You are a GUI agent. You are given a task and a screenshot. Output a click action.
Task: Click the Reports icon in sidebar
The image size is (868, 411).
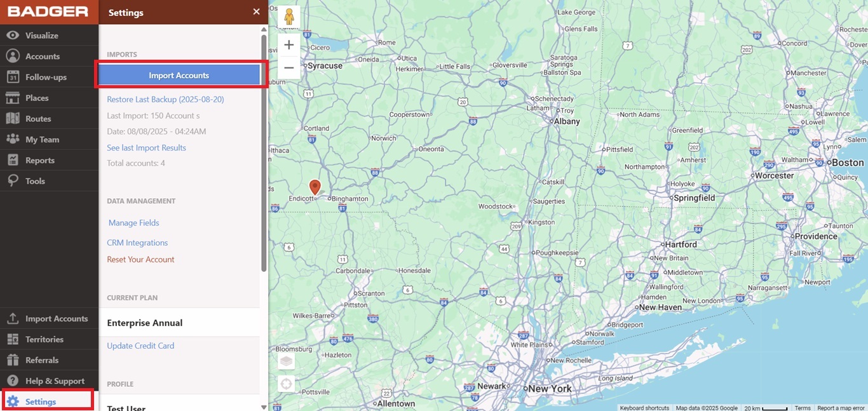tap(13, 160)
